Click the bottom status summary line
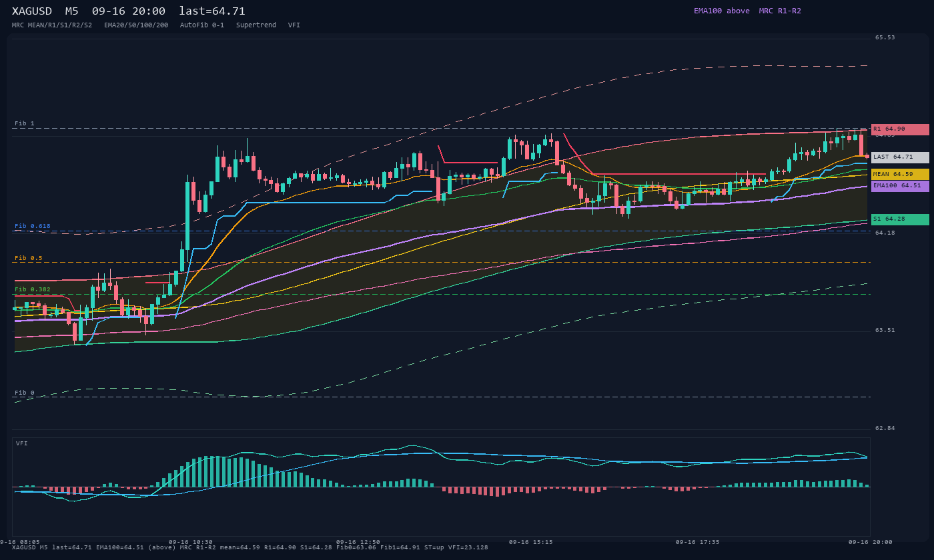 pos(250,547)
